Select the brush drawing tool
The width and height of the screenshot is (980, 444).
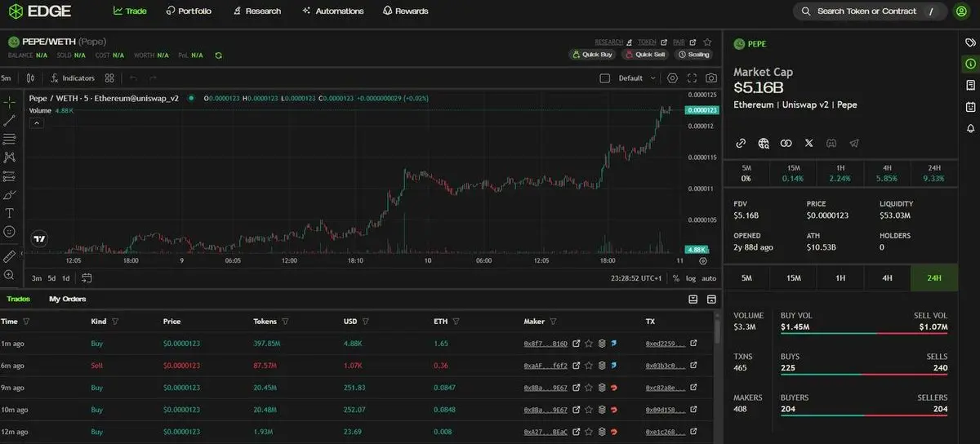(x=9, y=194)
